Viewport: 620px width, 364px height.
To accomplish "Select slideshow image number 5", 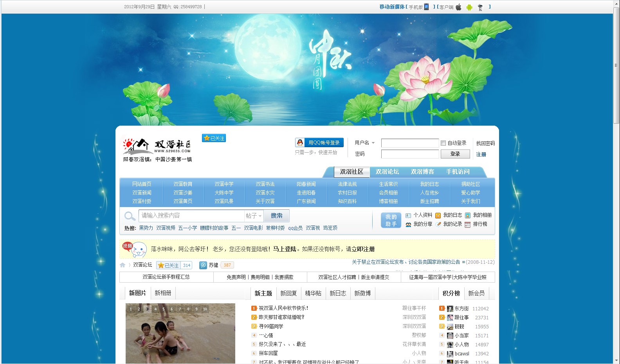I will tap(164, 309).
